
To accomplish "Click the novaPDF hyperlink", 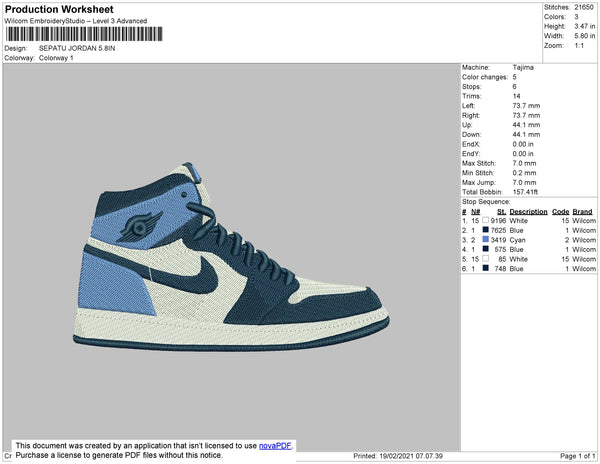I will [275, 446].
